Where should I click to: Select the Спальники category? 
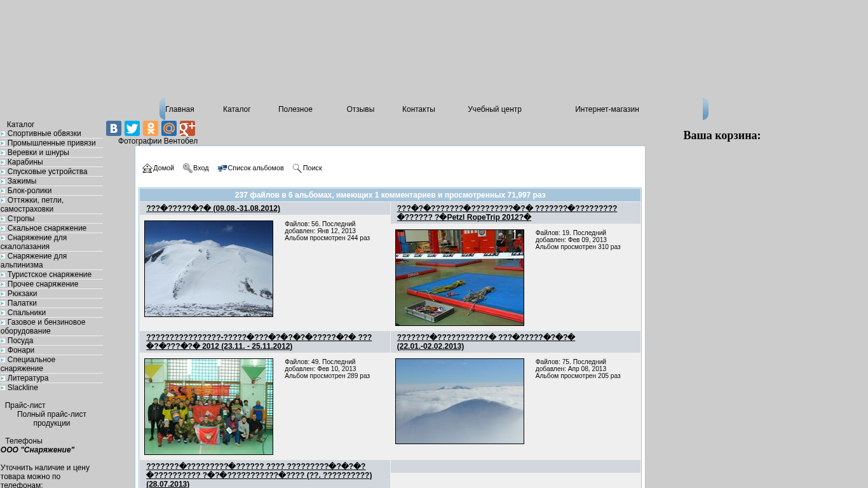point(27,313)
